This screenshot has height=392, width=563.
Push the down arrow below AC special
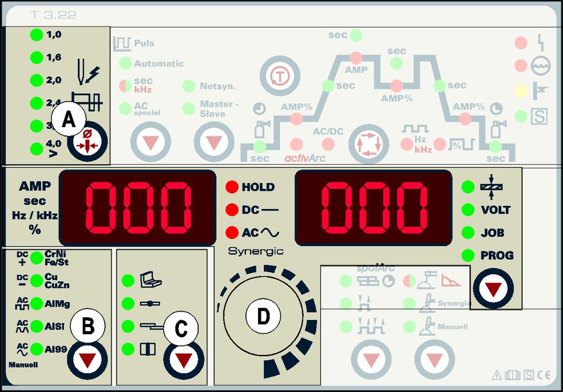pos(151,142)
